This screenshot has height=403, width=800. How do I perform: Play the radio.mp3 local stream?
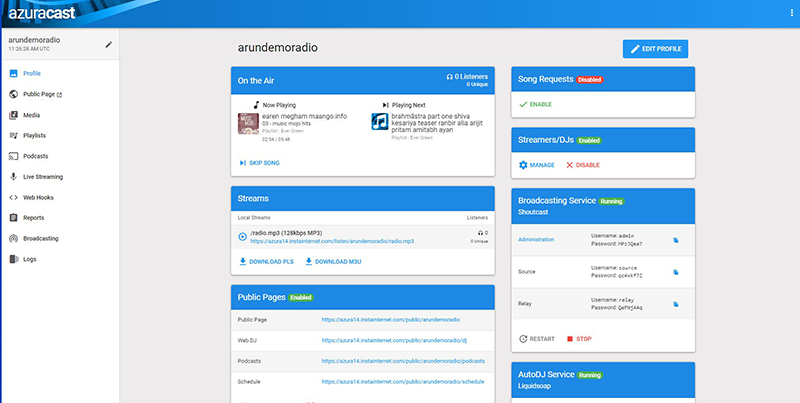242,236
